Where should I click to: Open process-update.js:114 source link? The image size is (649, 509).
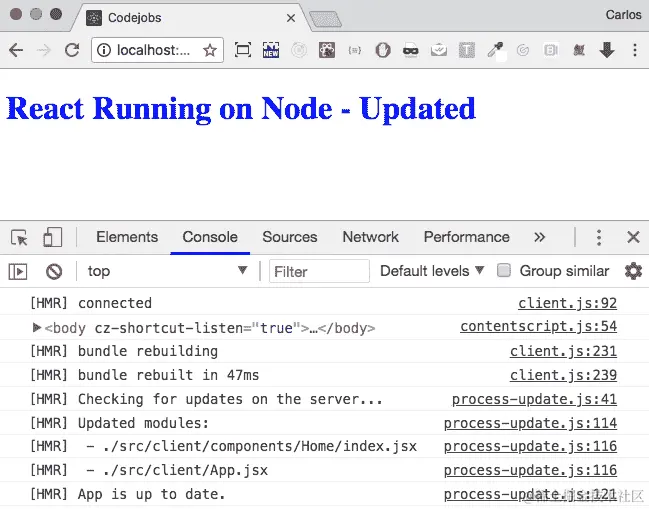pyautogui.click(x=530, y=423)
